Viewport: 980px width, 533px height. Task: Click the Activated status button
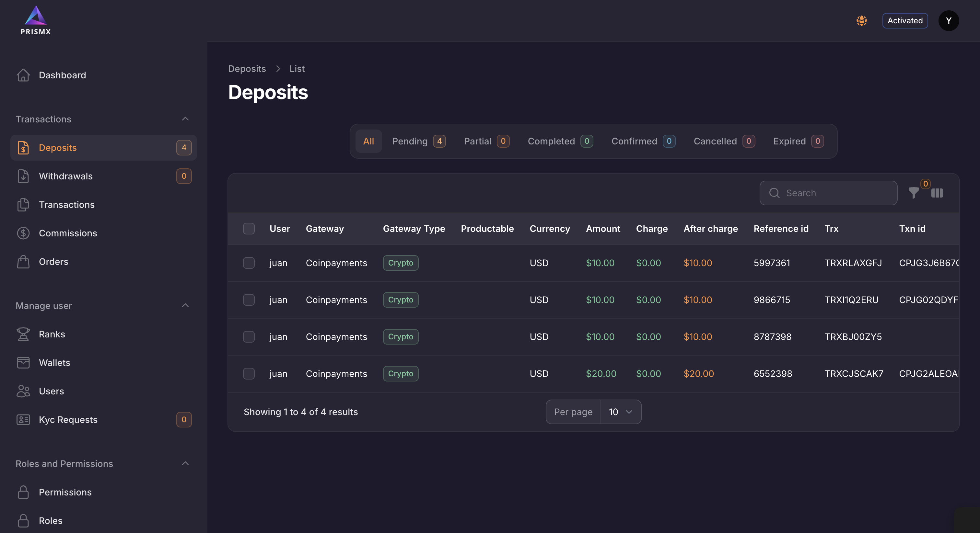click(x=905, y=20)
